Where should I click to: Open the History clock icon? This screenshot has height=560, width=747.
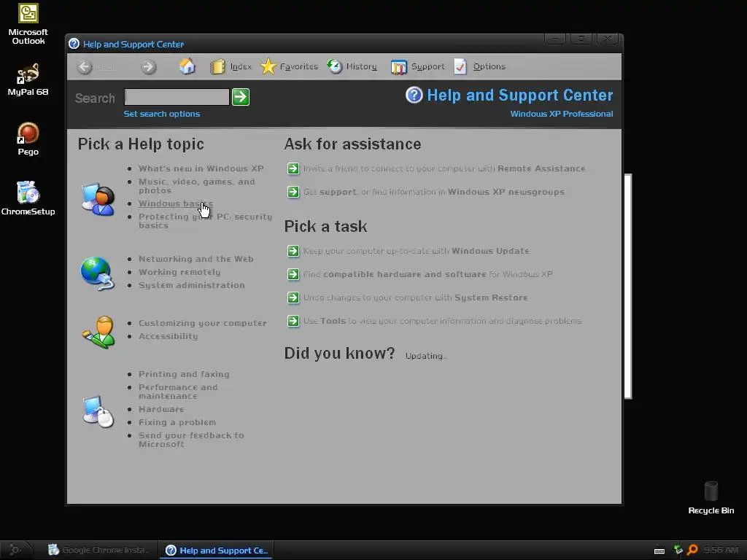pyautogui.click(x=334, y=66)
